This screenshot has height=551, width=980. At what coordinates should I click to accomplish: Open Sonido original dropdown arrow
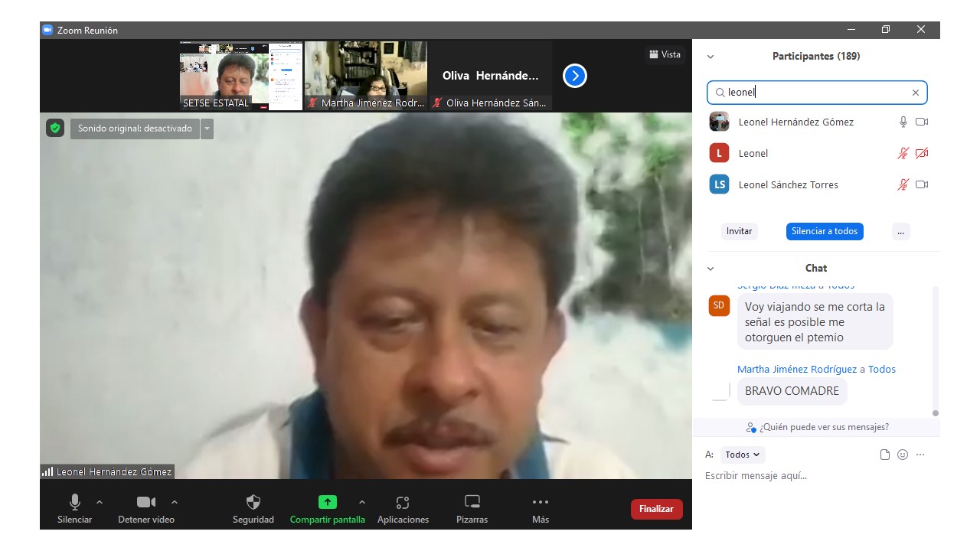click(x=207, y=129)
